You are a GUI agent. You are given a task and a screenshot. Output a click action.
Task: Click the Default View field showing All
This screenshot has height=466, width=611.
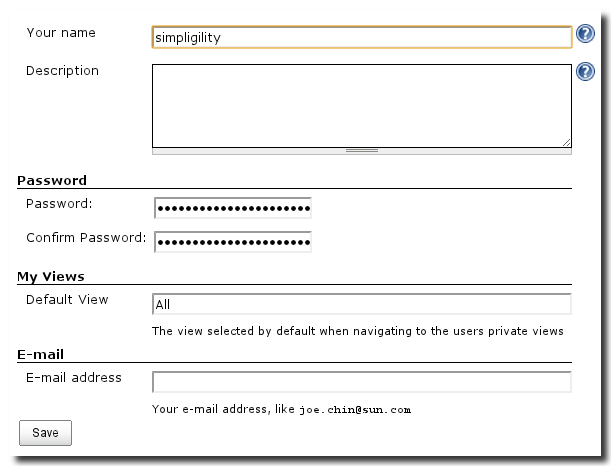click(x=361, y=304)
